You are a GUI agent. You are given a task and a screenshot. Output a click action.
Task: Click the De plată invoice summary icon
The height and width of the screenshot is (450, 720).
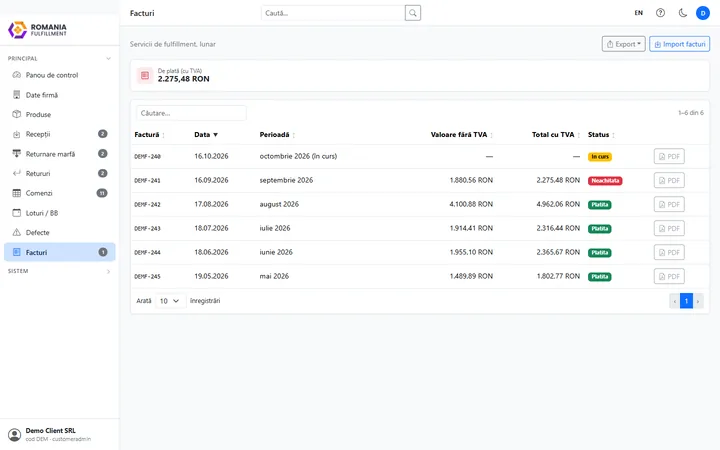pos(145,75)
